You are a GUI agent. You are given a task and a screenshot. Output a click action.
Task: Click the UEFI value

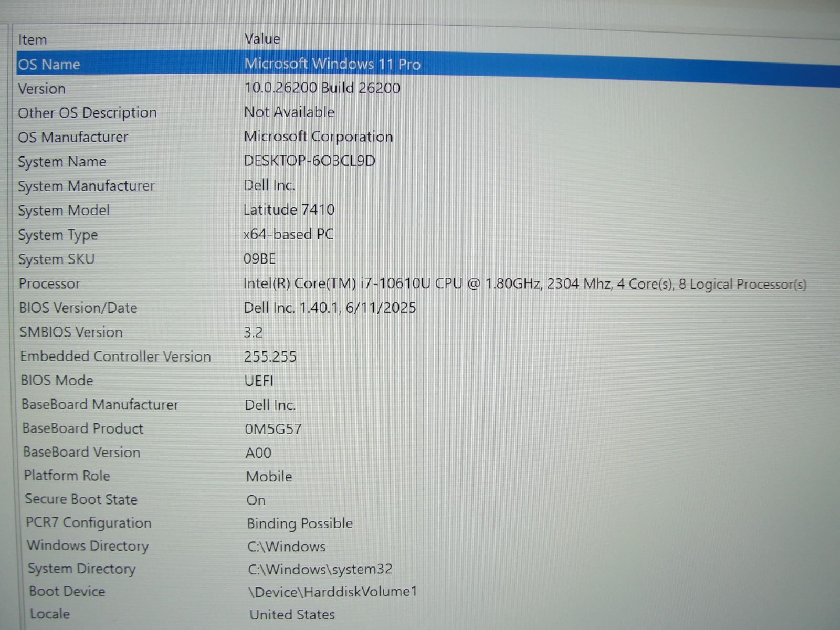(259, 381)
